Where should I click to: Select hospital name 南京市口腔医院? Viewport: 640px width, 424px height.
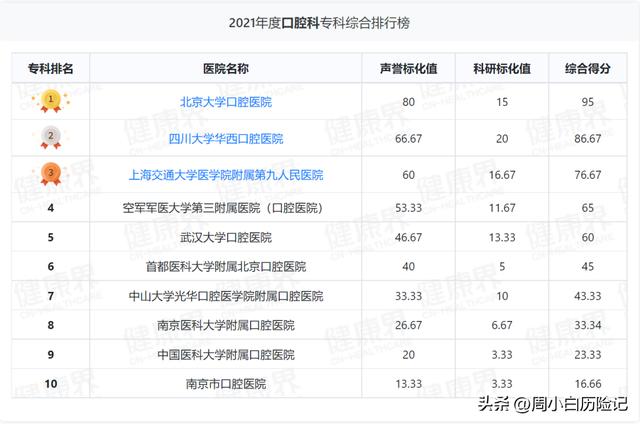point(226,384)
